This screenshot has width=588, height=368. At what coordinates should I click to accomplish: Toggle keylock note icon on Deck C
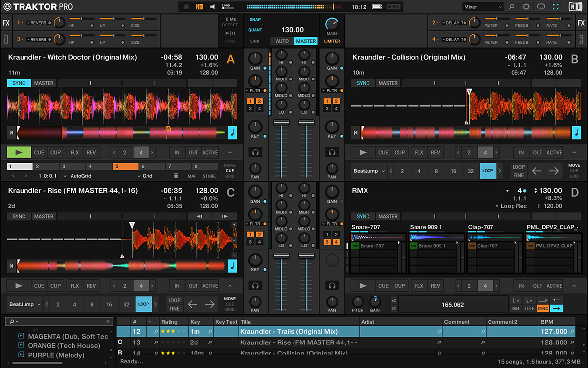(x=233, y=266)
